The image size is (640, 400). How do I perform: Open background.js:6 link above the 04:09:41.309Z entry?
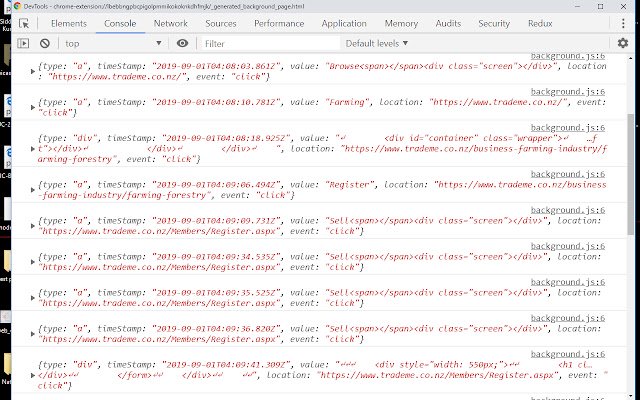coord(568,354)
